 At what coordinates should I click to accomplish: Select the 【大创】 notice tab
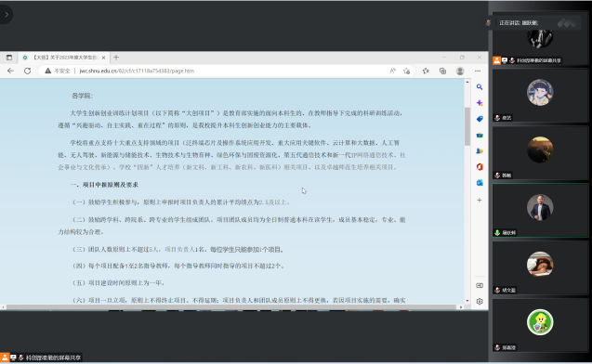click(x=63, y=58)
